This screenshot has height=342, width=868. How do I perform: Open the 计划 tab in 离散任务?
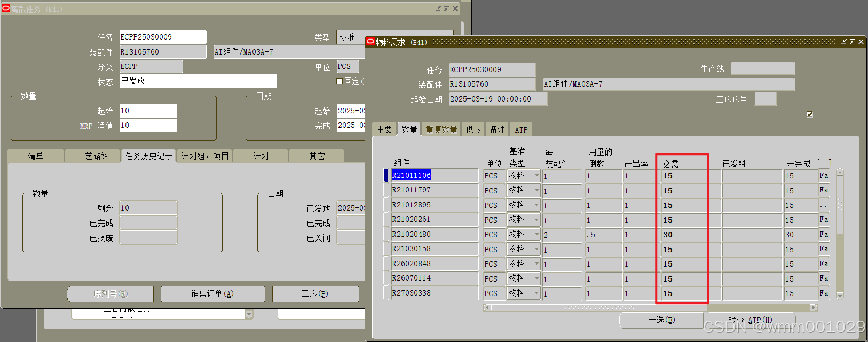pos(261,156)
